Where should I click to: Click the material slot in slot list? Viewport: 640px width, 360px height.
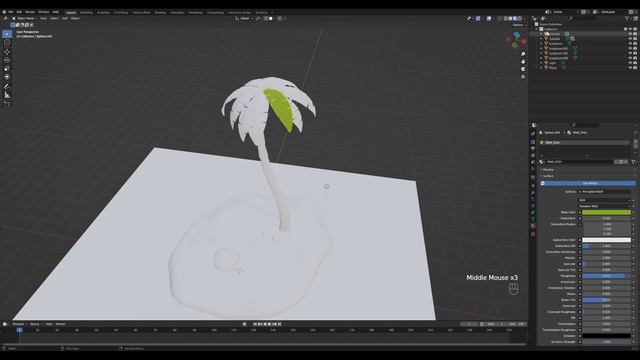pos(584,142)
